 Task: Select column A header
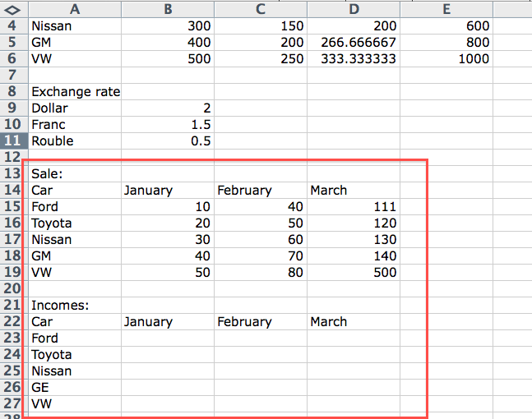tap(75, 9)
